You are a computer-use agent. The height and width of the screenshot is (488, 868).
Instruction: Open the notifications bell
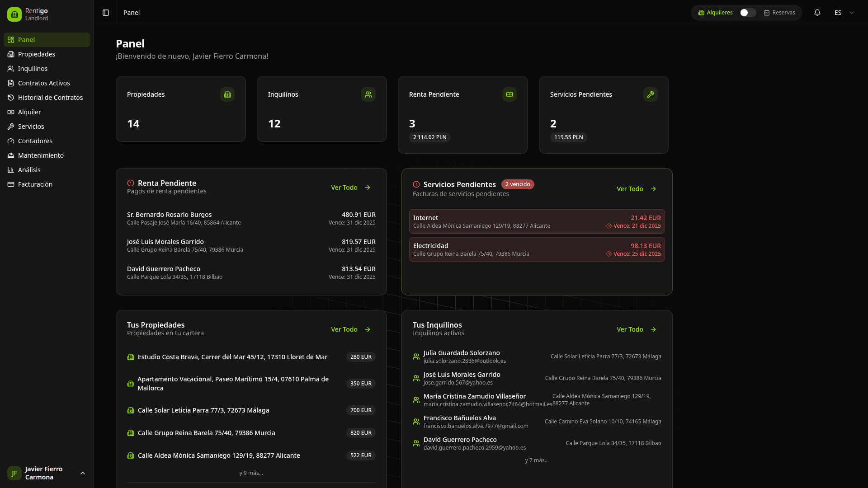coord(817,13)
